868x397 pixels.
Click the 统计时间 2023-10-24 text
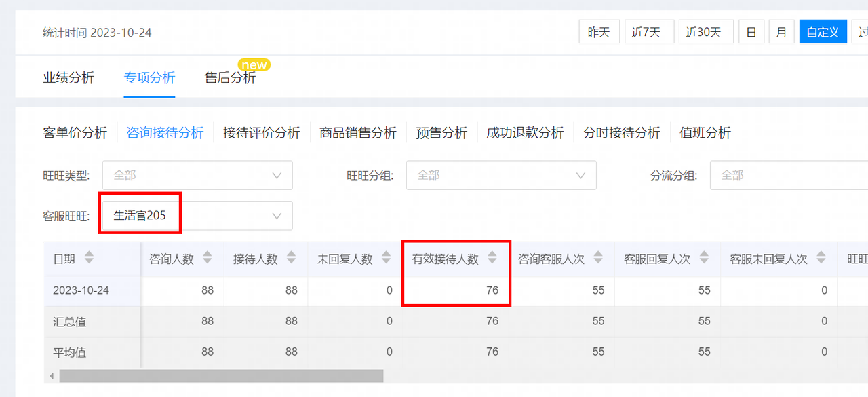97,33
